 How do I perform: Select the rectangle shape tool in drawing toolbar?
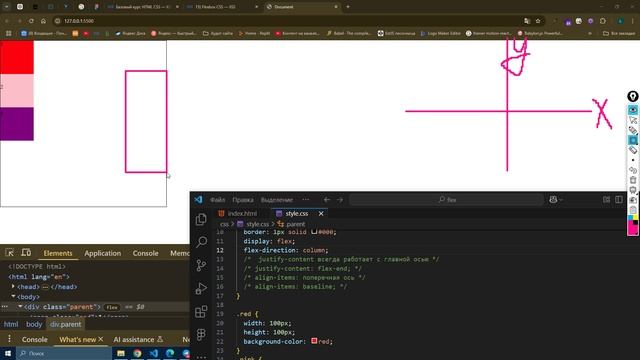[633, 140]
